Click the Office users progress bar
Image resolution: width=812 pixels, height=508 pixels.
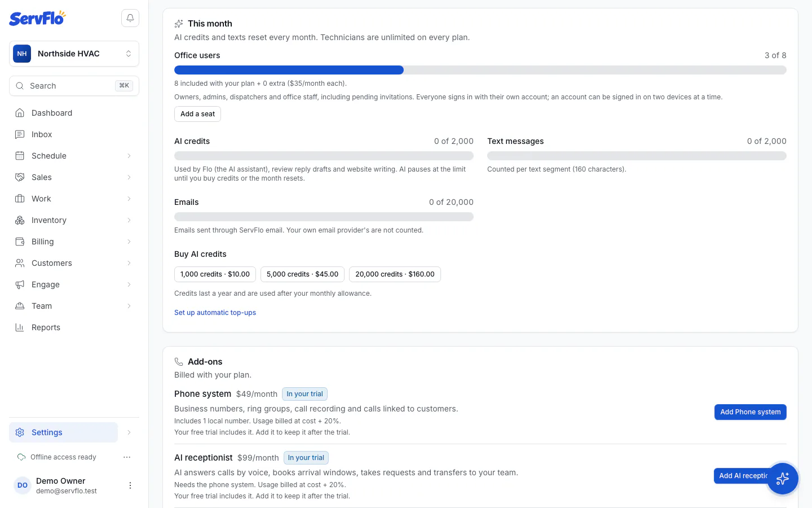point(480,70)
